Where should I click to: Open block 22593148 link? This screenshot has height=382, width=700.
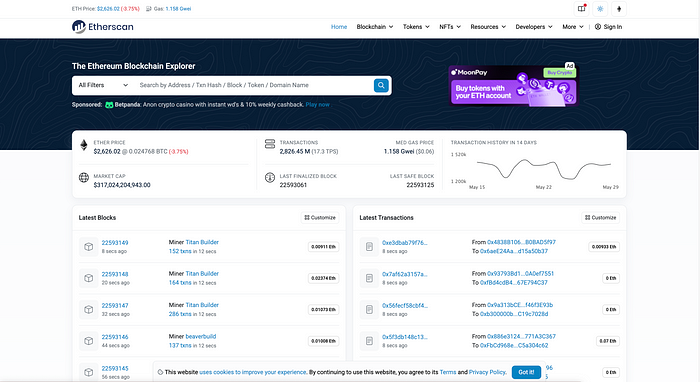115,274
